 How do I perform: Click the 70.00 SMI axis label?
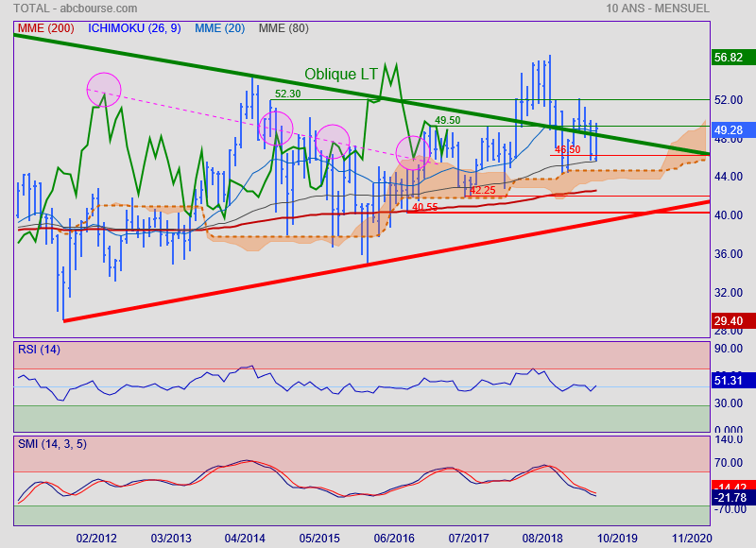pos(729,463)
